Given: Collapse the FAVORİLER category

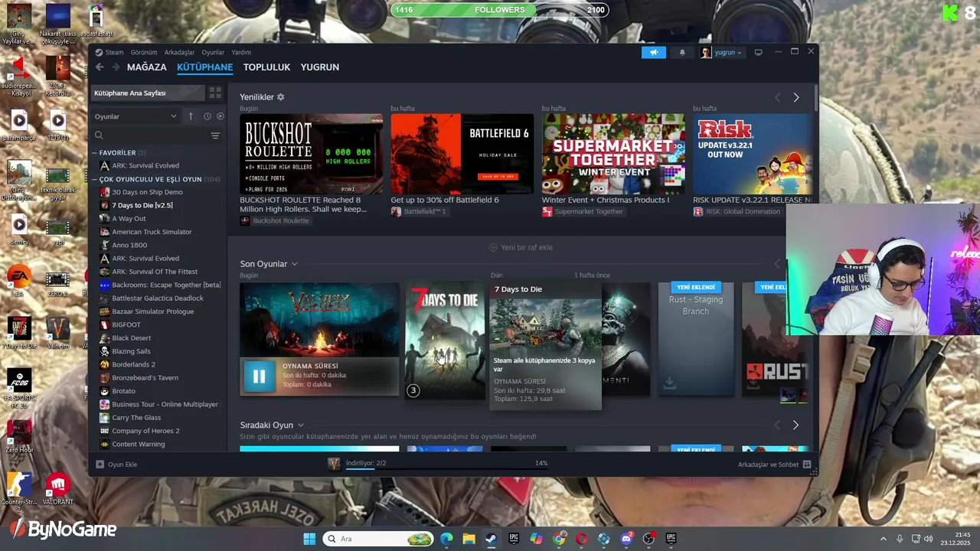Looking at the screenshot, I should tap(95, 153).
